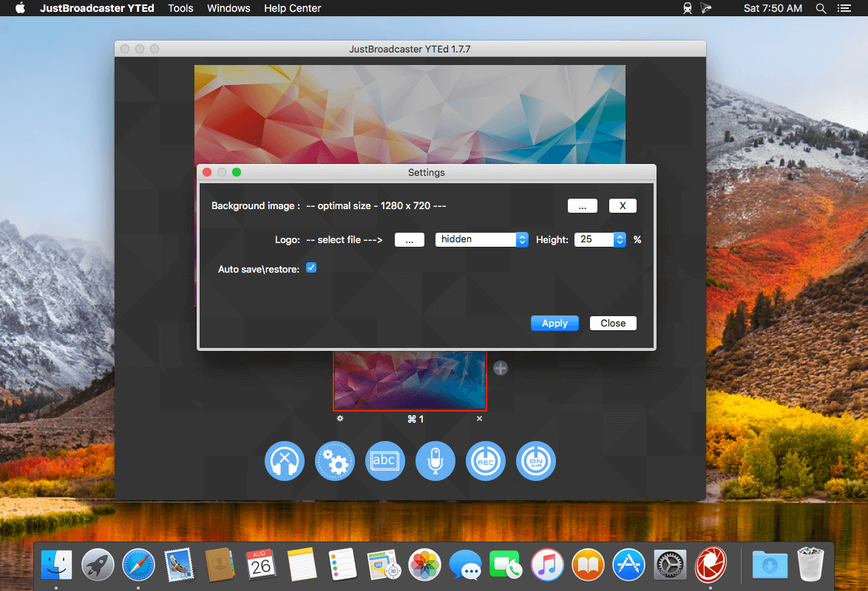Open Notification Center in menu bar
This screenshot has width=868, height=591.
click(844, 8)
